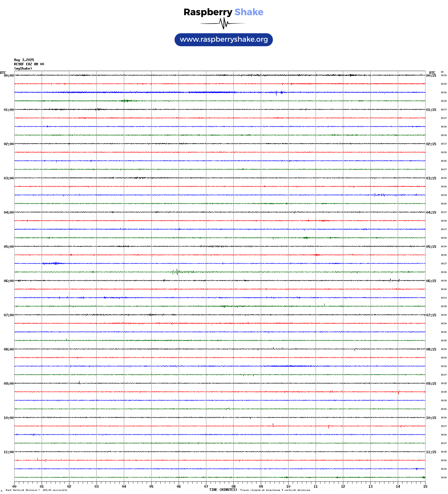Click the 08:15 end time label
Screen dimensions: 448x494
431,349
